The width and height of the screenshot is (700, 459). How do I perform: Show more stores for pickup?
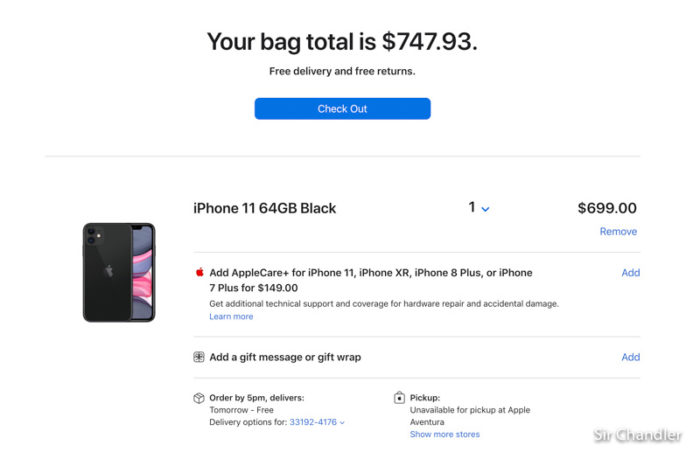[x=445, y=434]
